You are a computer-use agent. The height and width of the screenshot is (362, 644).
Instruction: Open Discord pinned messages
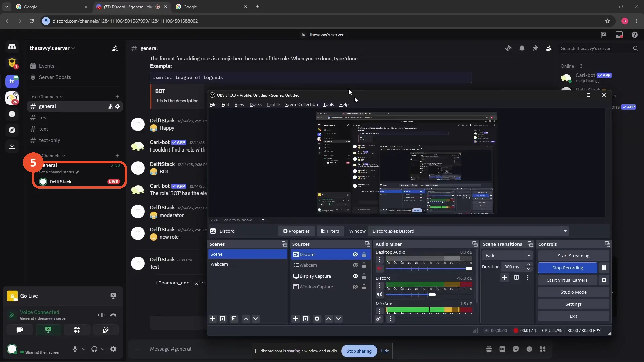click(x=535, y=48)
